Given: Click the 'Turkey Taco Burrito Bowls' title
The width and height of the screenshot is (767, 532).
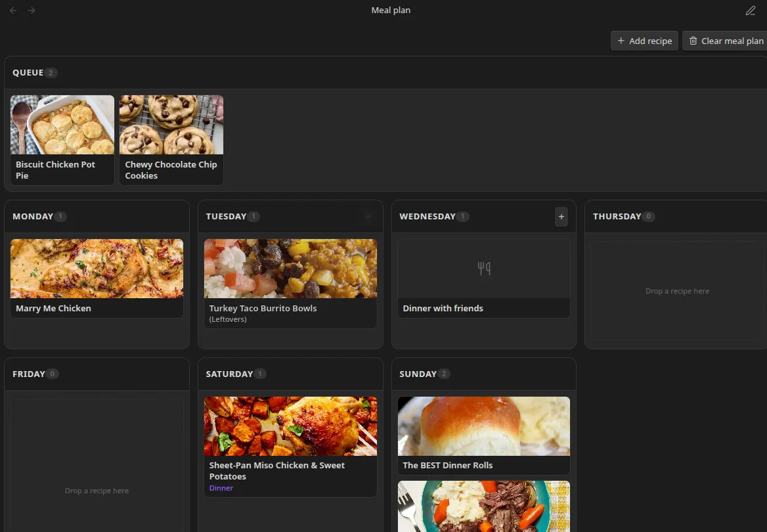Looking at the screenshot, I should [263, 308].
